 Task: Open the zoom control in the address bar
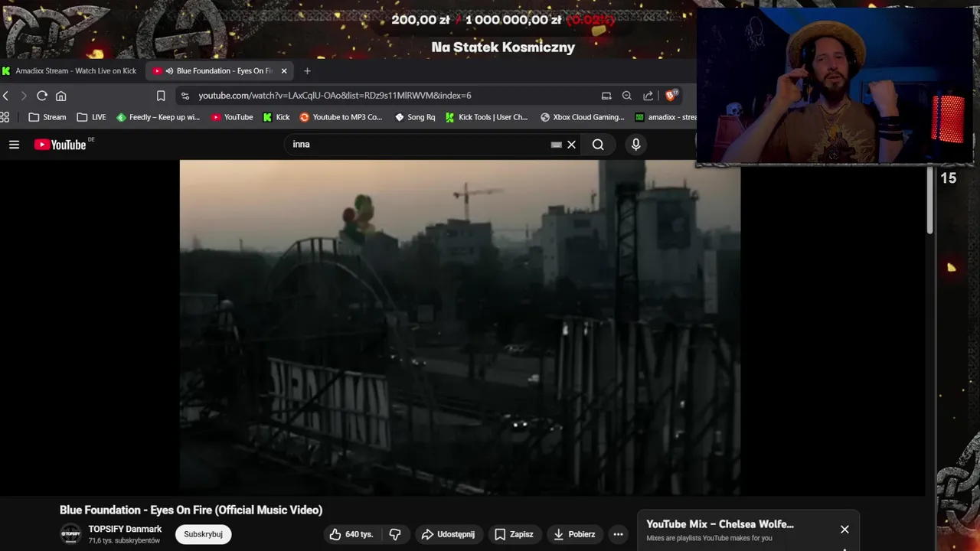click(x=627, y=96)
